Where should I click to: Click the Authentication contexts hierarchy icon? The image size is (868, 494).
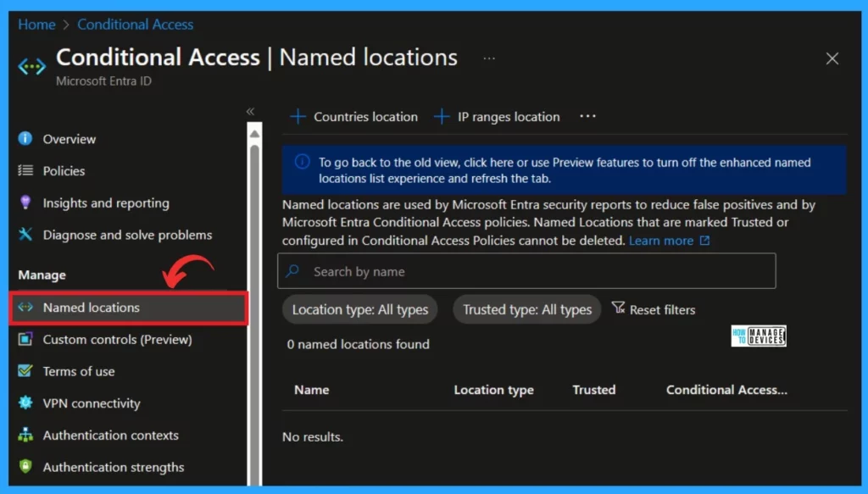pyautogui.click(x=25, y=435)
